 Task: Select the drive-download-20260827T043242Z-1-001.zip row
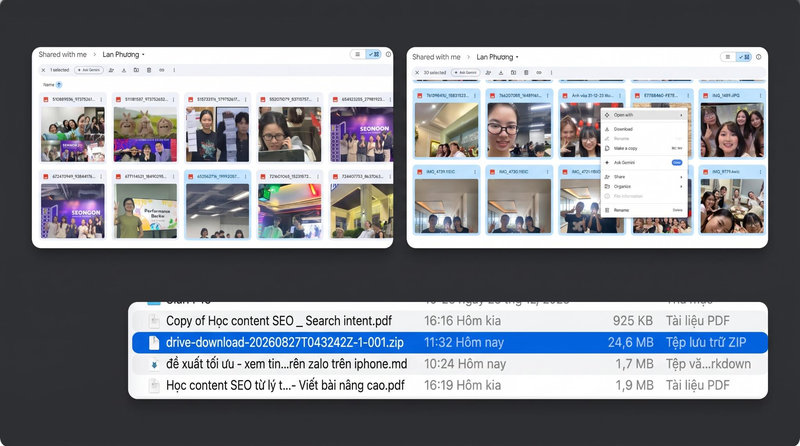point(449,342)
